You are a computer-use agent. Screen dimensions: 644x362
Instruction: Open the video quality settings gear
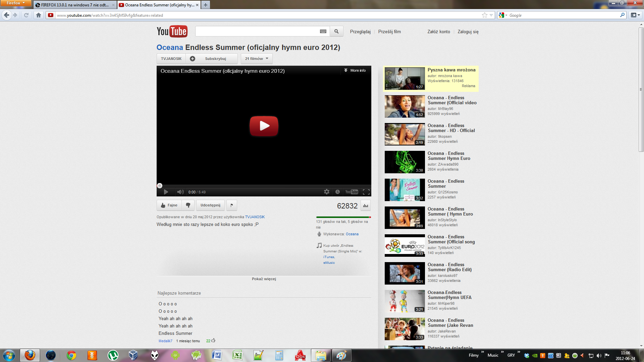326,192
